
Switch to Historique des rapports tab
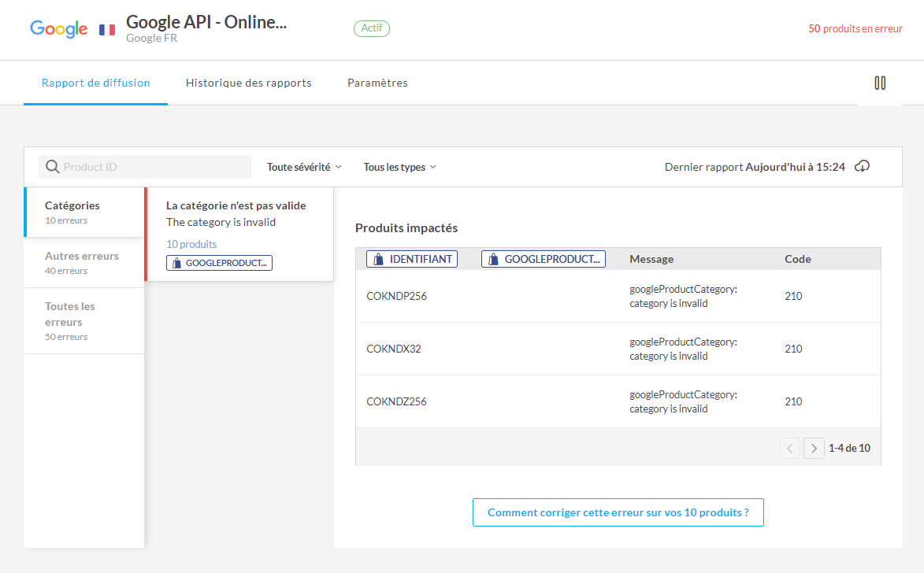[248, 83]
